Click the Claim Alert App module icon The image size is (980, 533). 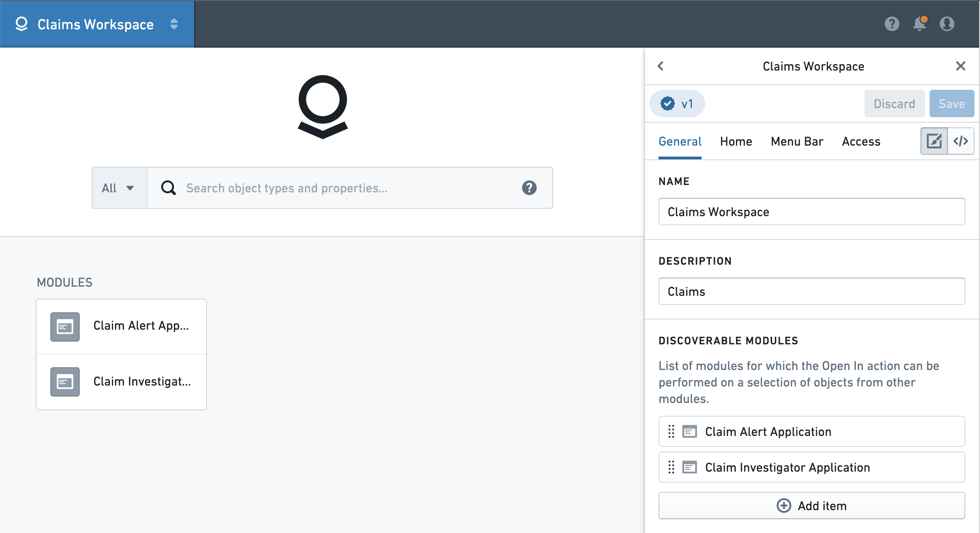pyautogui.click(x=65, y=327)
